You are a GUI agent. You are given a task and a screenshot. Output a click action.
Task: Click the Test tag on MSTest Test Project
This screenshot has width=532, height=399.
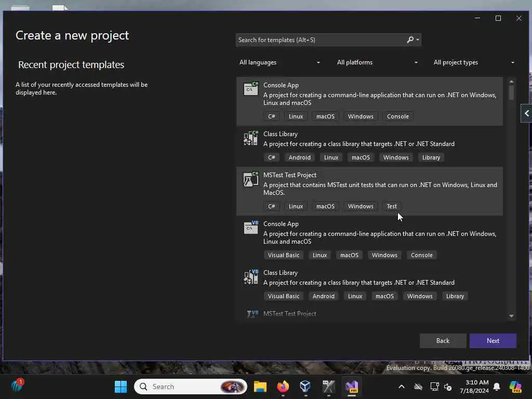tap(392, 206)
